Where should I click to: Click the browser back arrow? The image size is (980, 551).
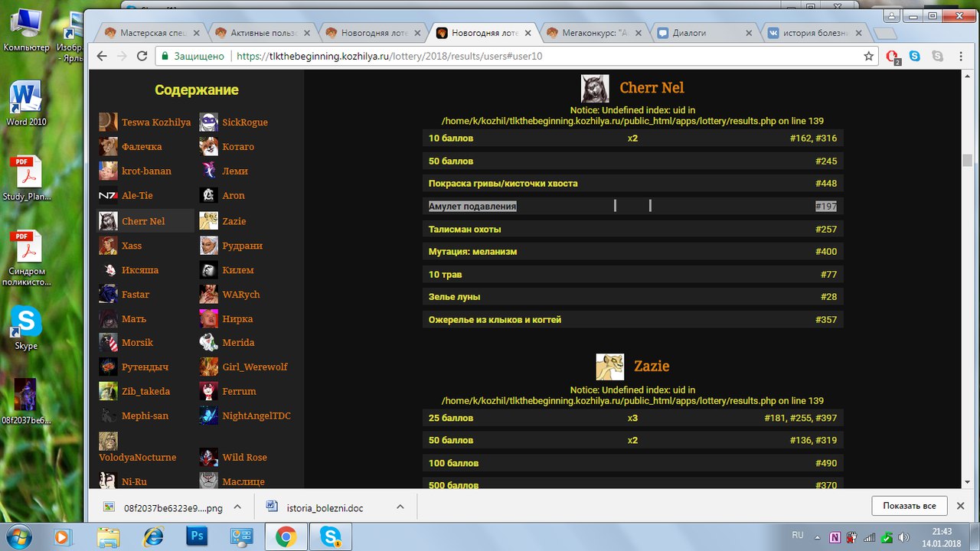tap(102, 56)
